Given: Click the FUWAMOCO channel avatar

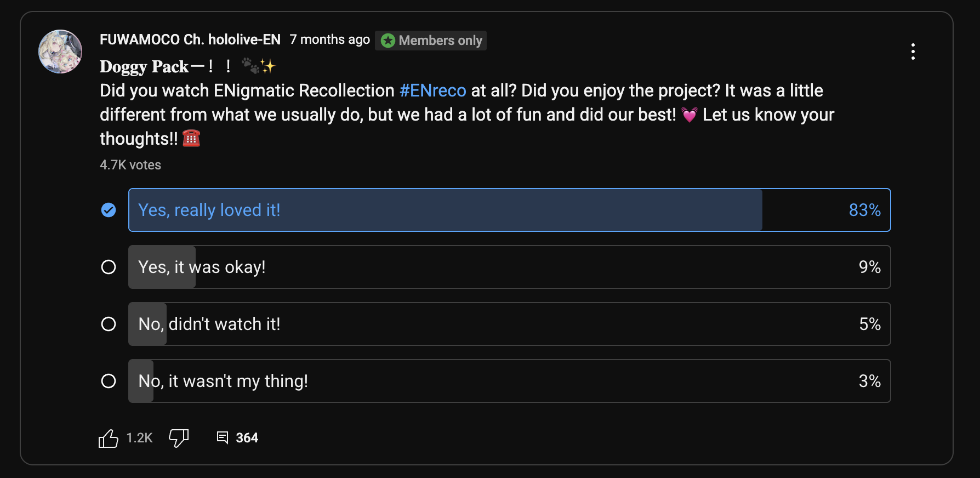Looking at the screenshot, I should click(60, 52).
